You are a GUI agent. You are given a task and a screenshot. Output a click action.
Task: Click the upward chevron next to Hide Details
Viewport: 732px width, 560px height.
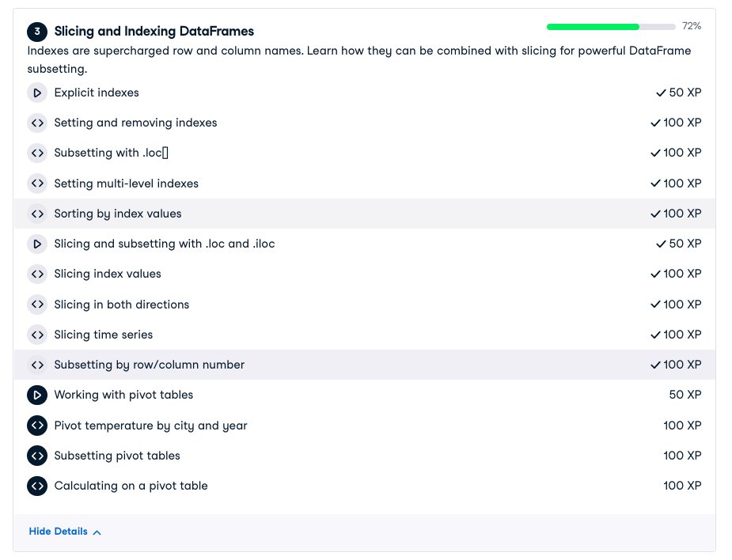[97, 532]
